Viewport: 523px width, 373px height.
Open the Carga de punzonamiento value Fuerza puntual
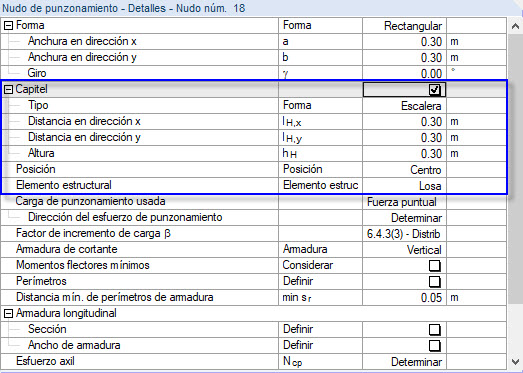(x=405, y=202)
